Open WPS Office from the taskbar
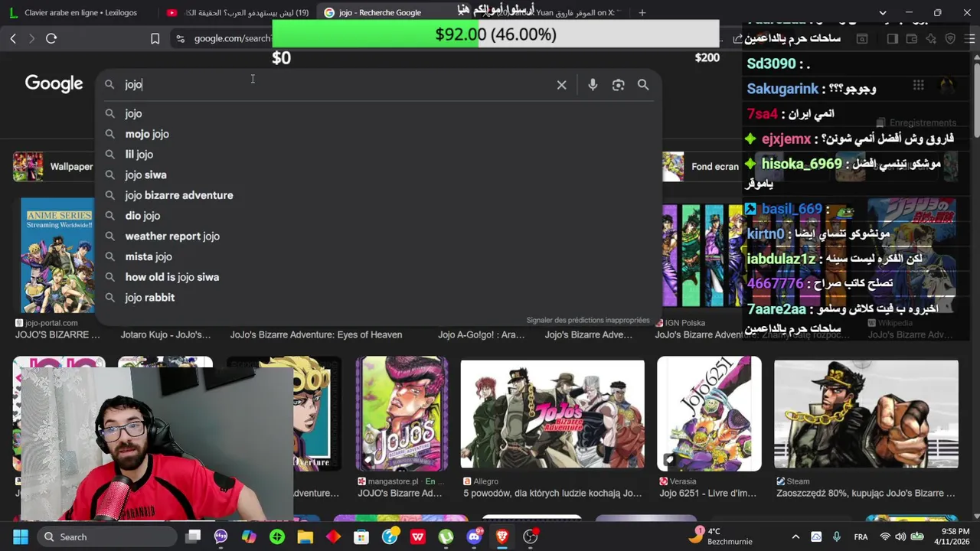This screenshot has width=980, height=551. click(417, 536)
